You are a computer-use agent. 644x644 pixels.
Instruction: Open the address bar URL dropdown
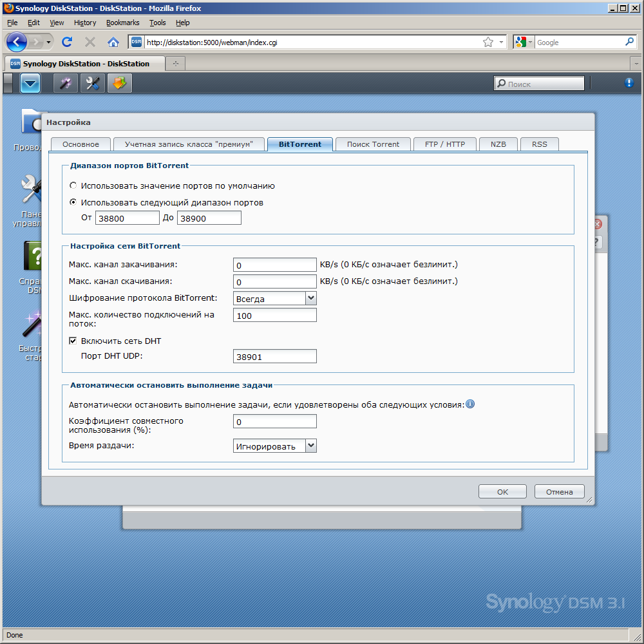click(x=501, y=42)
